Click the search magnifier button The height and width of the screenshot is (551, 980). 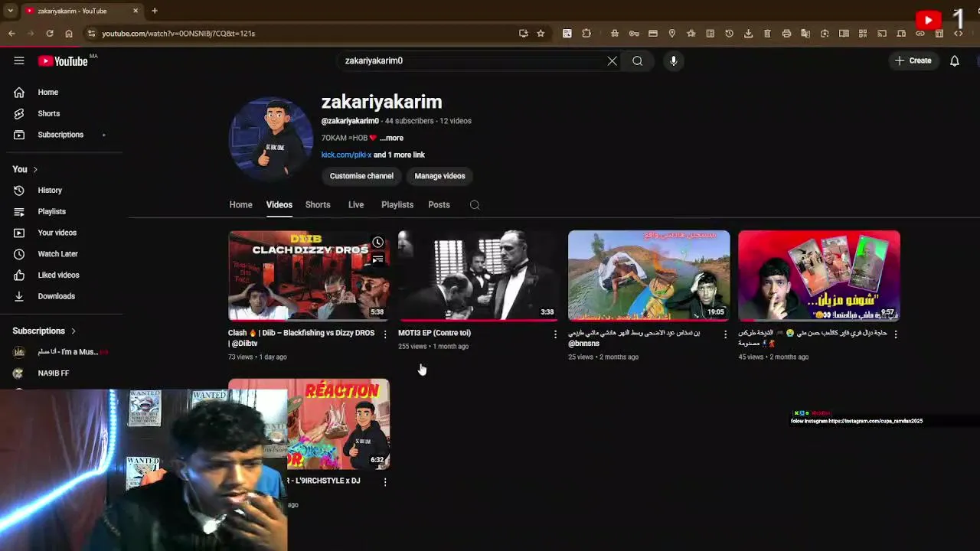click(637, 60)
